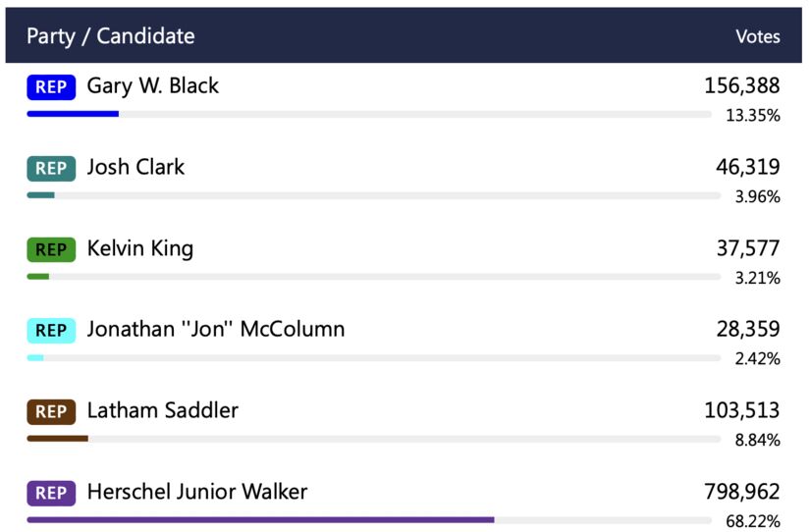The height and width of the screenshot is (532, 810).
Task: Click the 156,388 vote count
Action: click(741, 86)
